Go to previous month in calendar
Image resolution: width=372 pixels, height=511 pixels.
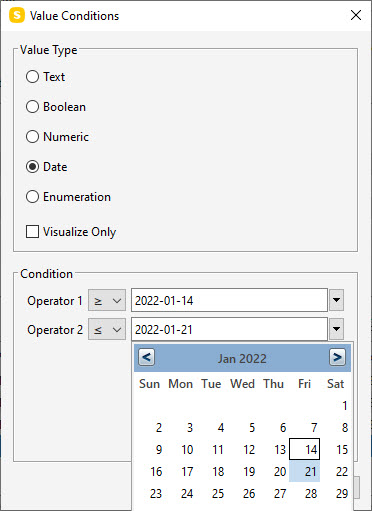146,357
